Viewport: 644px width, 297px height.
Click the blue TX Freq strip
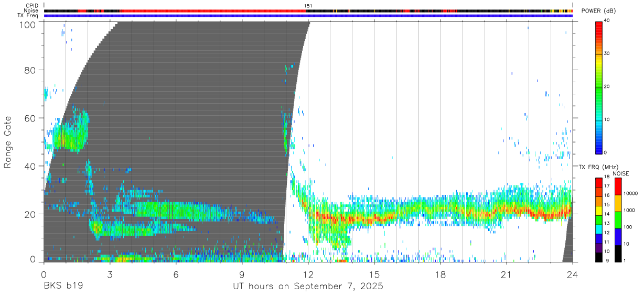(x=308, y=15)
